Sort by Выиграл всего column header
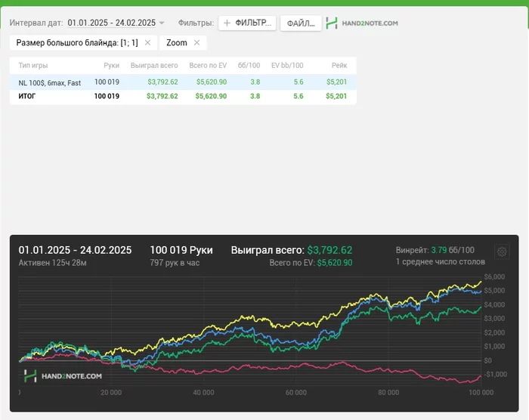This screenshot has width=529, height=420. pyautogui.click(x=154, y=66)
